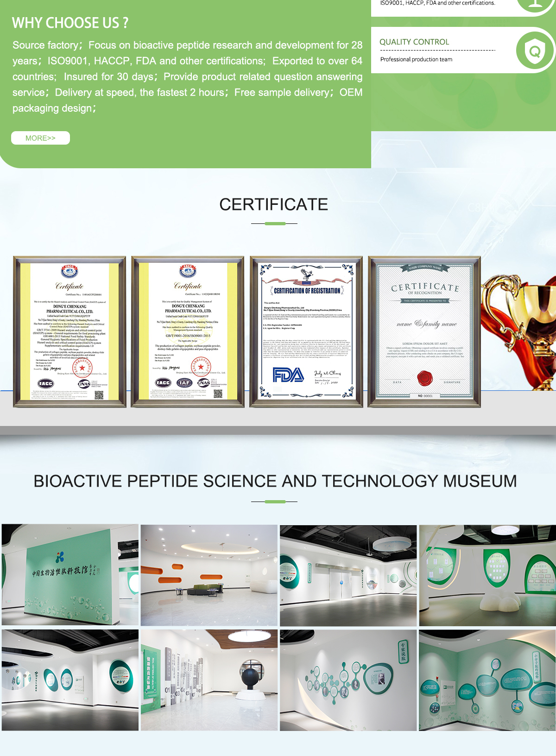Click the 'Source factory' description paragraph

tap(188, 76)
